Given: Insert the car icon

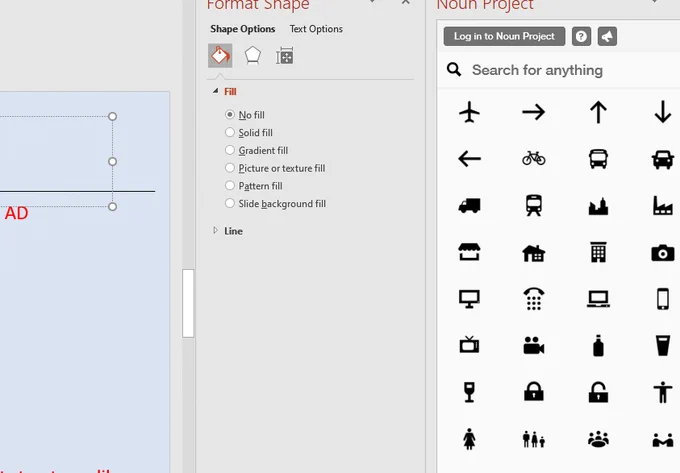Looking at the screenshot, I should [x=663, y=159].
